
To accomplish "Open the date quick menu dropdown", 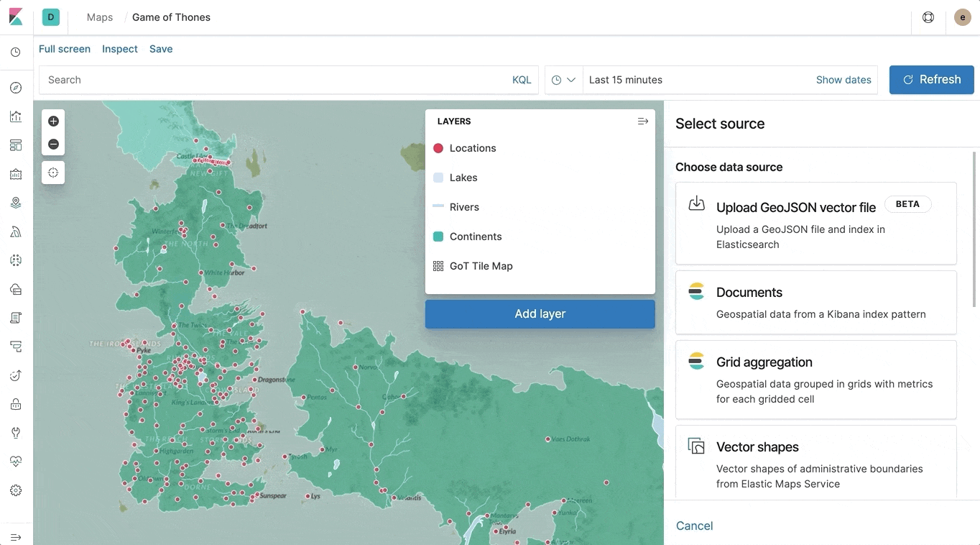I will pos(564,80).
